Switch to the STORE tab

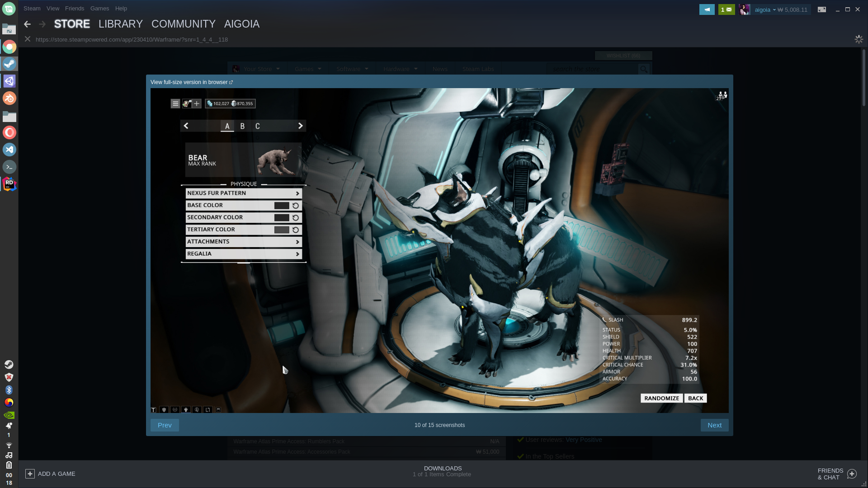tap(72, 24)
